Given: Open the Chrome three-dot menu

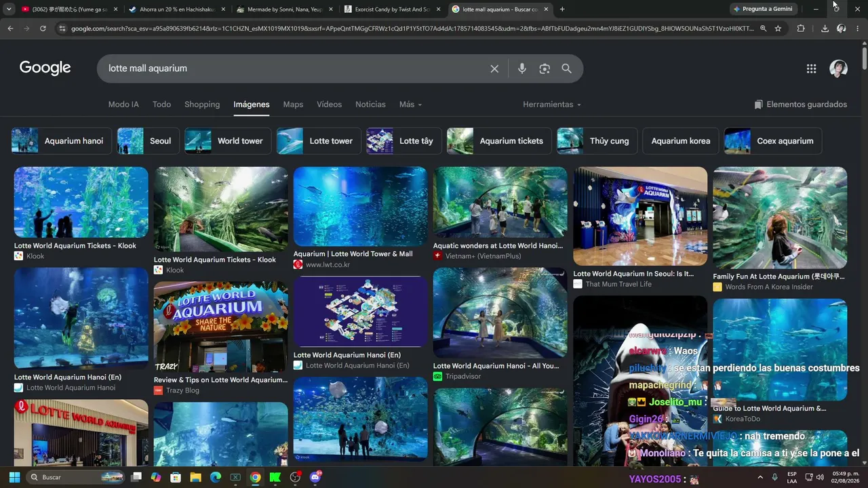Looking at the screenshot, I should click(857, 28).
